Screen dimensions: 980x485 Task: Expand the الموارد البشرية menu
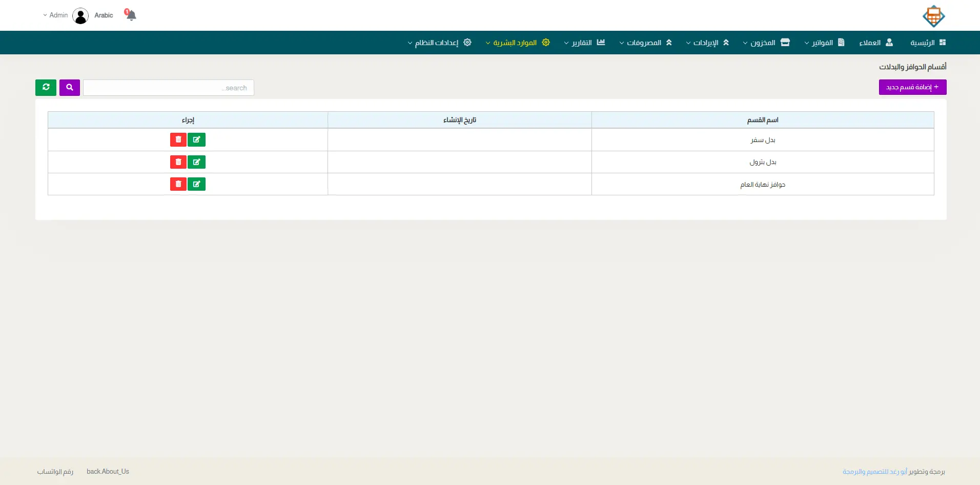518,43
